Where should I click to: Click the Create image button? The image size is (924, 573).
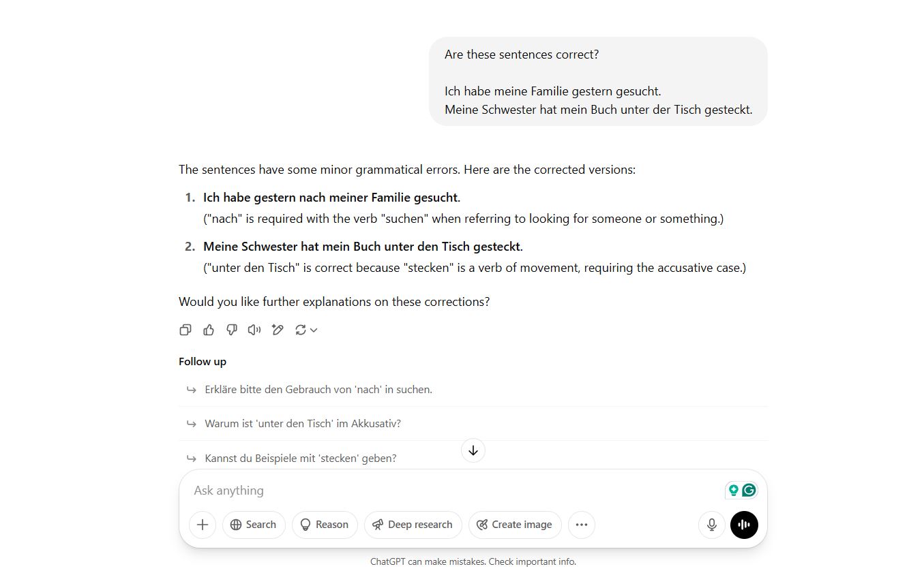coord(515,525)
